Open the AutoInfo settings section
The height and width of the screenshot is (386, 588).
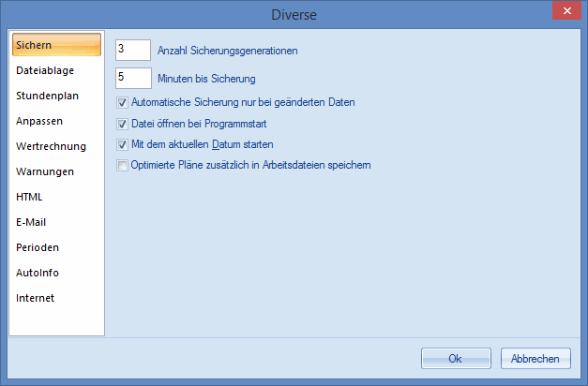click(x=38, y=273)
